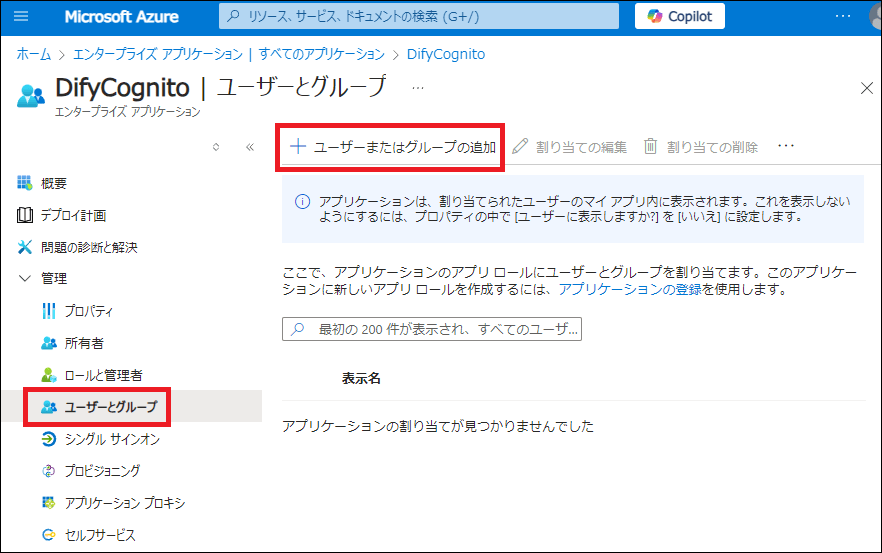Click the Copilot button

point(680,17)
